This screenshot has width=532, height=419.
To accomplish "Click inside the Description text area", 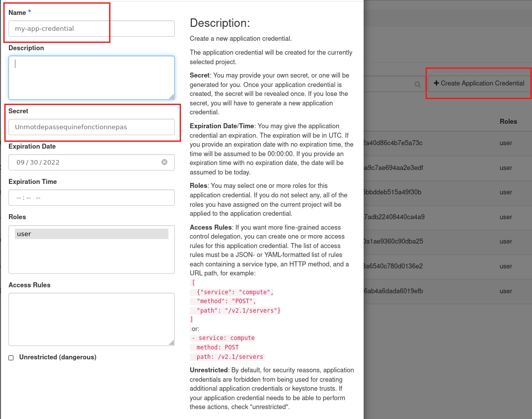I will [x=91, y=78].
